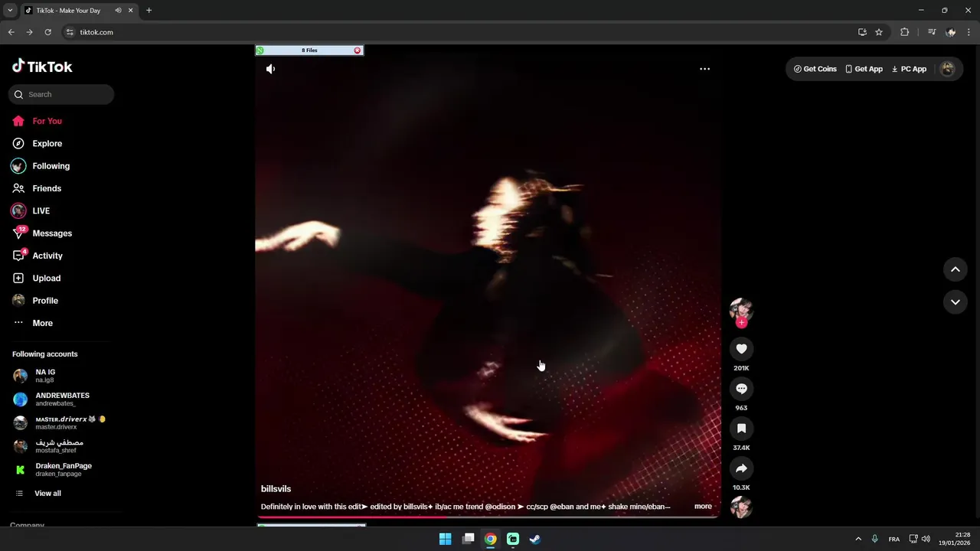Open the tab search dropdown arrow
The width and height of the screenshot is (980, 551).
pyautogui.click(x=10, y=11)
